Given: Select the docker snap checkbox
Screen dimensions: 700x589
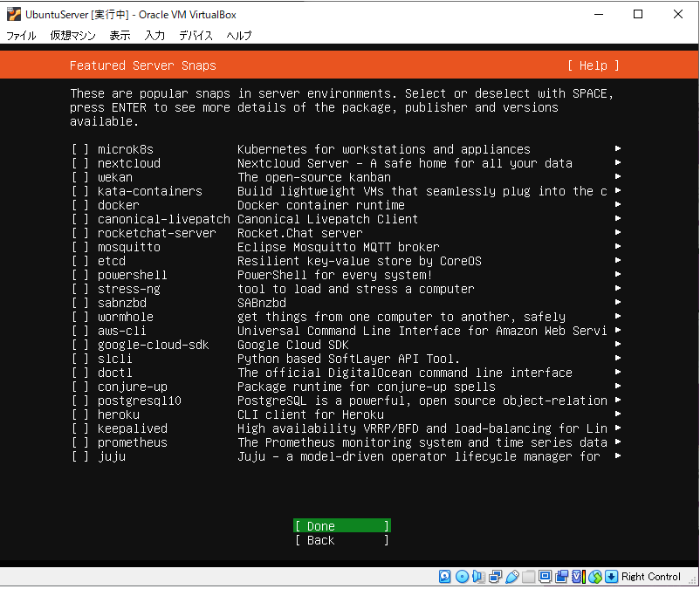Looking at the screenshot, I should (80, 205).
